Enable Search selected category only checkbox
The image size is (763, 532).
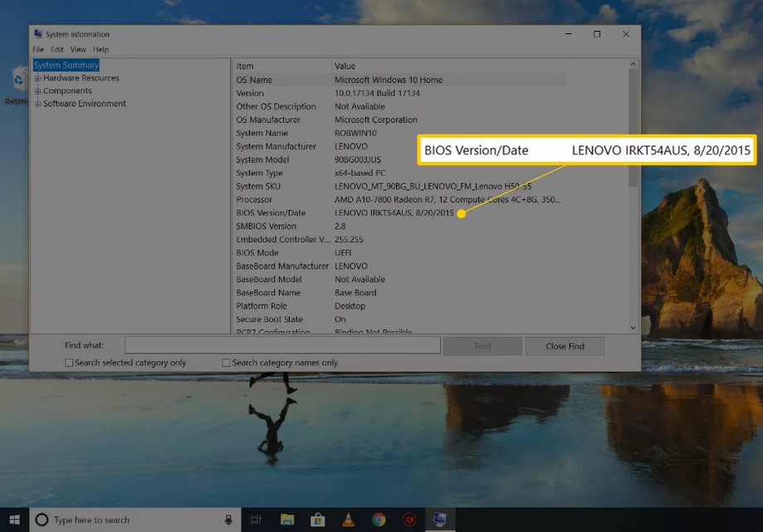click(x=69, y=363)
